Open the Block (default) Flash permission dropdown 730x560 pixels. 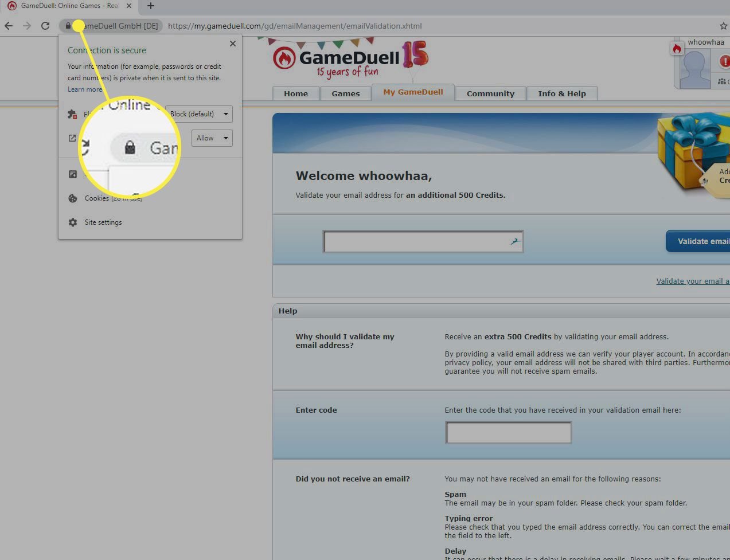[x=199, y=114]
